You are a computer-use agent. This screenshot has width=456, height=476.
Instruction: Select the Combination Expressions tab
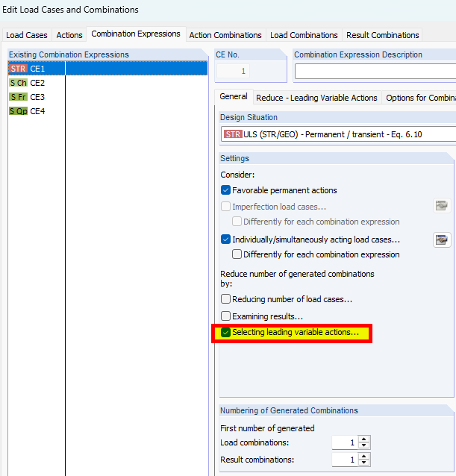pyautogui.click(x=136, y=34)
